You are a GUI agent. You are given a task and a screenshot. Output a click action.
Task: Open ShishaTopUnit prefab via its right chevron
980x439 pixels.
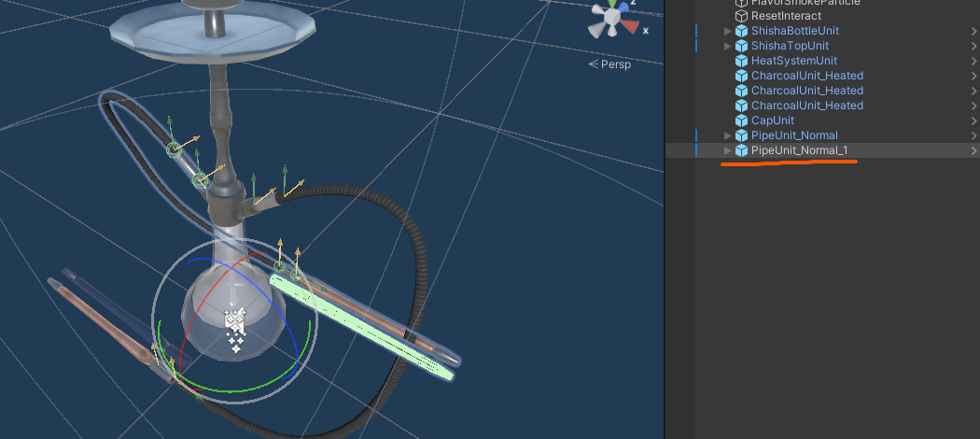pos(974,46)
